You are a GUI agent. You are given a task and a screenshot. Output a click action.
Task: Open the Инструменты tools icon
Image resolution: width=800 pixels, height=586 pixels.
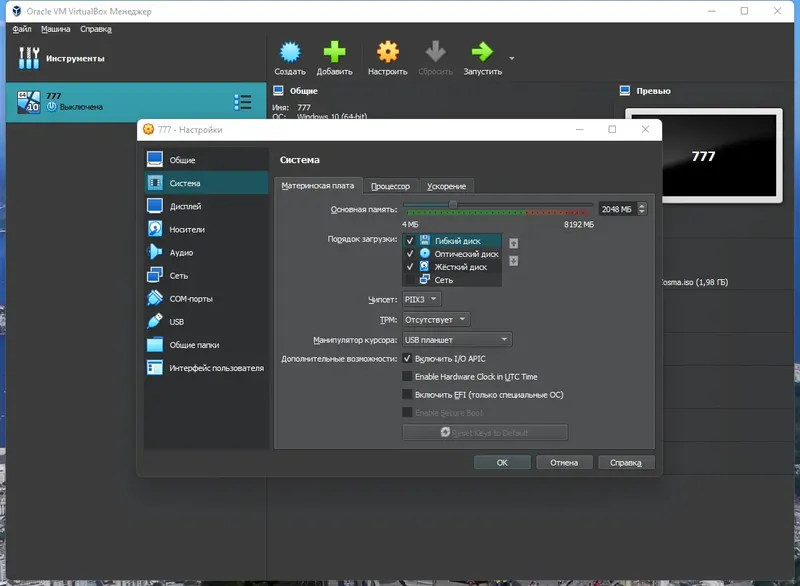(x=29, y=58)
